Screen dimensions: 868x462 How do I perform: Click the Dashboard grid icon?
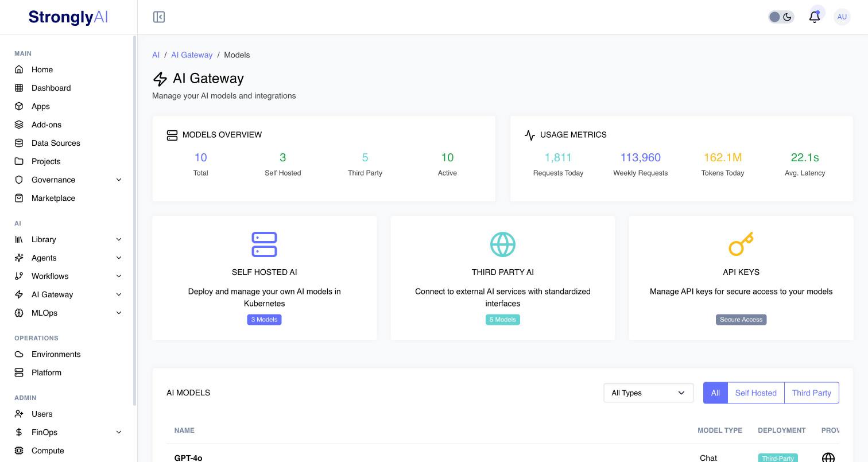click(19, 88)
